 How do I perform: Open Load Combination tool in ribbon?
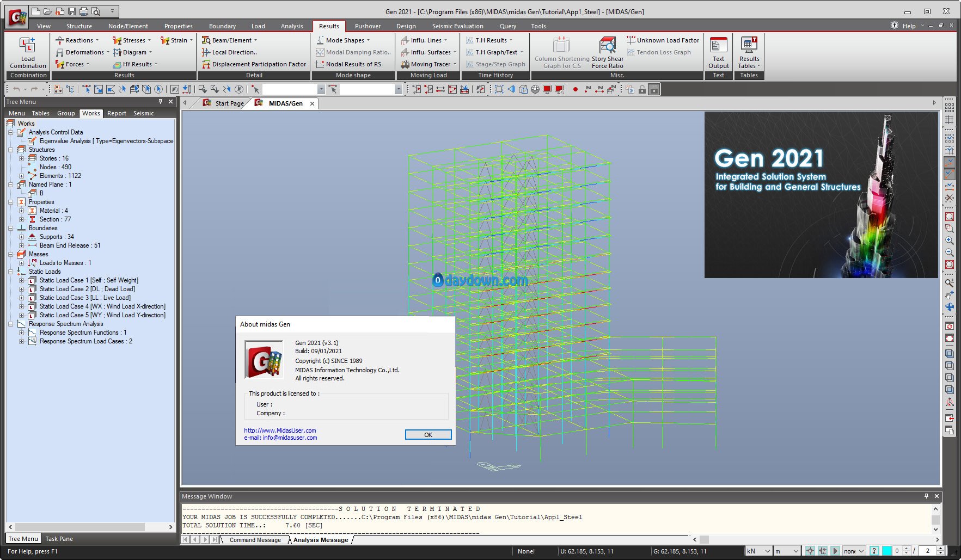pos(28,53)
